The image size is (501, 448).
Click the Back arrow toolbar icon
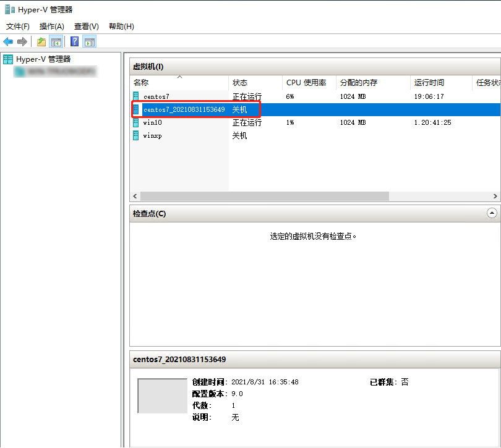point(8,41)
